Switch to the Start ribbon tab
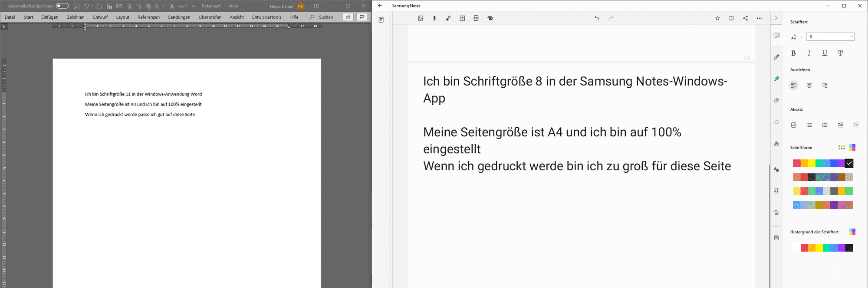 (29, 17)
